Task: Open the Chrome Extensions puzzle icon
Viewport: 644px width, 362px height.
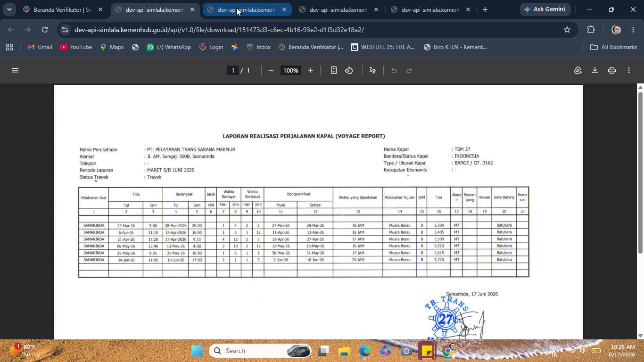Action: click(591, 30)
